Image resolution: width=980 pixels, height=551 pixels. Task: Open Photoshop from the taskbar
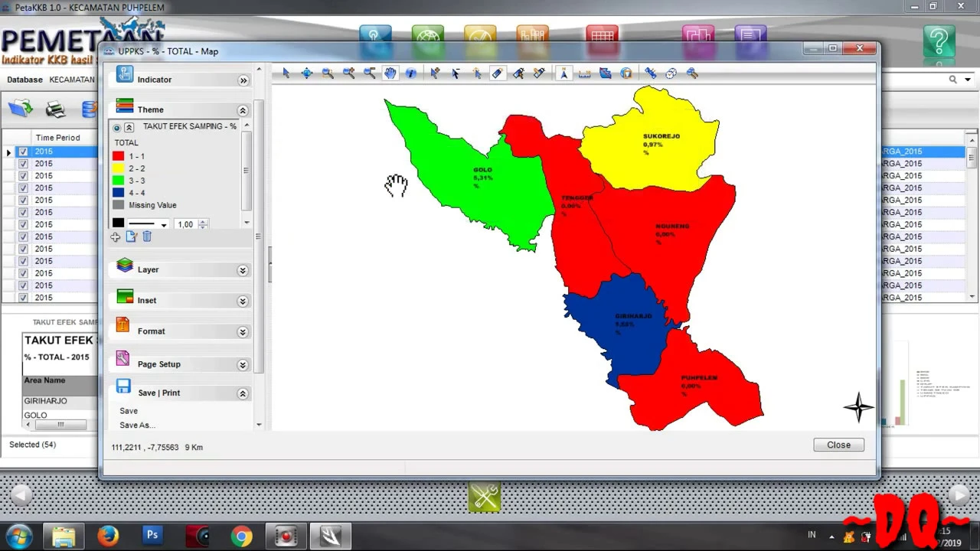click(152, 536)
